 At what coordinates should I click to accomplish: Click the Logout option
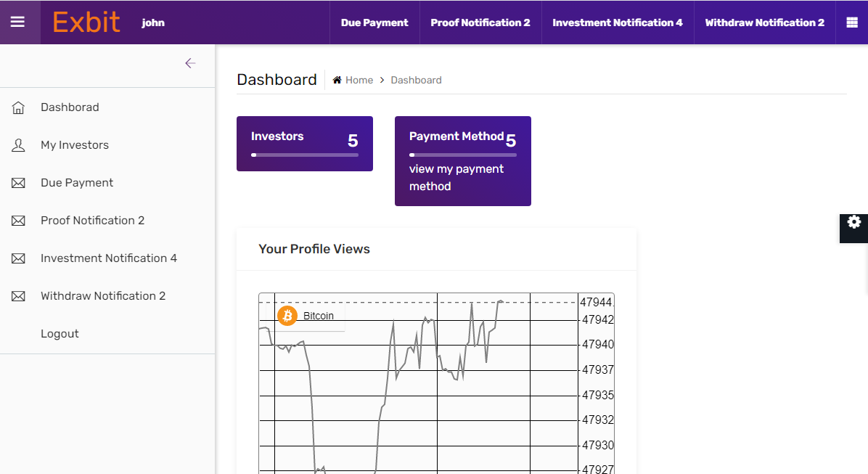[60, 333]
